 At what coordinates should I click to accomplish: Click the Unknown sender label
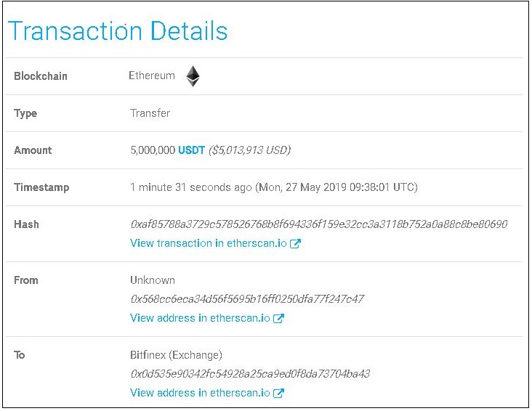pos(153,280)
